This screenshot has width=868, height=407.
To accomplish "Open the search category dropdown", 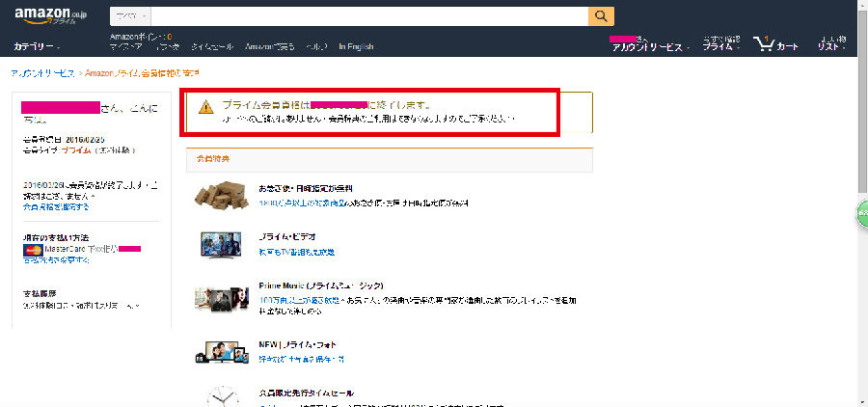I will point(130,16).
